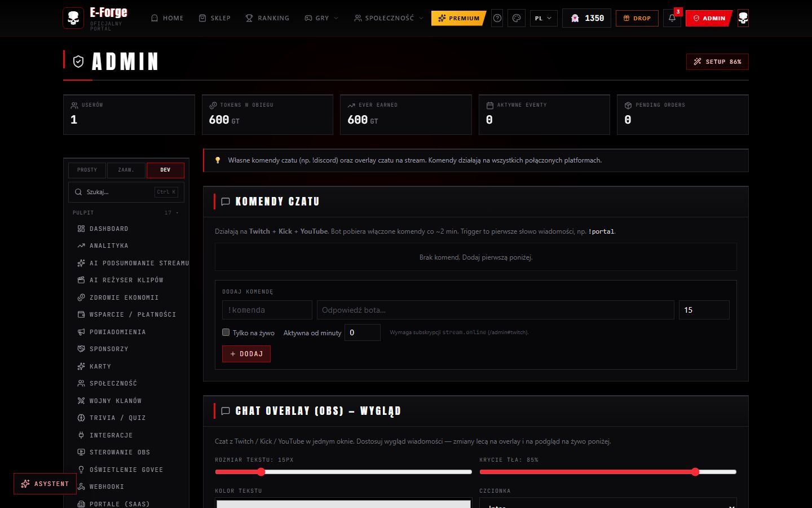812x508 pixels.
Task: Enable the Tylko na żywo checkbox
Action: pyautogui.click(x=226, y=332)
